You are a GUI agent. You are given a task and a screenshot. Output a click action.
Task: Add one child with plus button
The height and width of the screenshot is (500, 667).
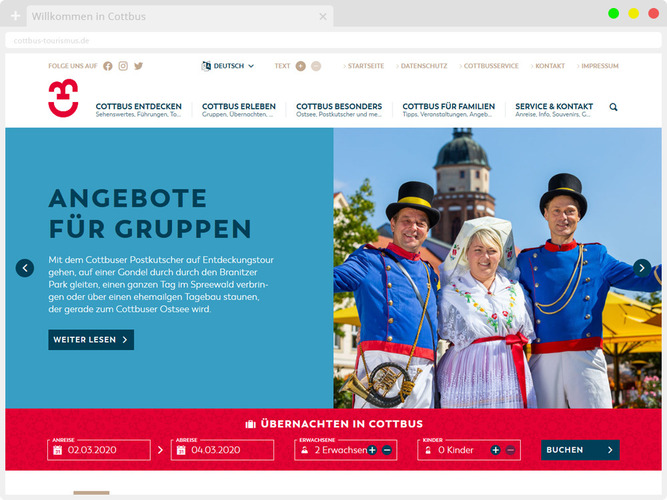495,450
